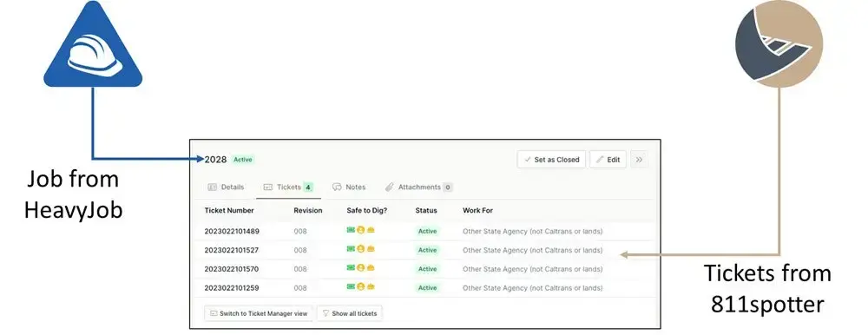
Task: Click revision 008 of ticket 2023022101259
Action: [x=300, y=288]
